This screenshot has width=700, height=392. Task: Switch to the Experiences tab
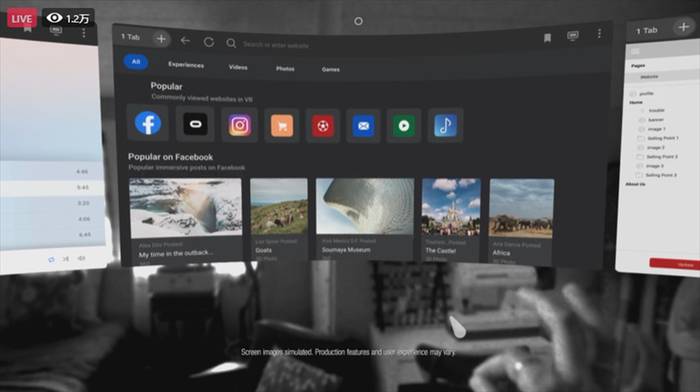click(186, 65)
